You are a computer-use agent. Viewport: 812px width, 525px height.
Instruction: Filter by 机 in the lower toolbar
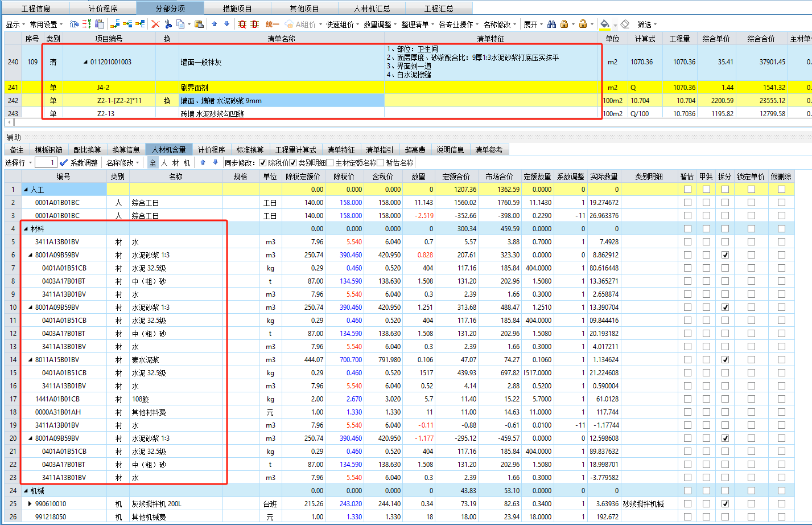[x=187, y=163]
